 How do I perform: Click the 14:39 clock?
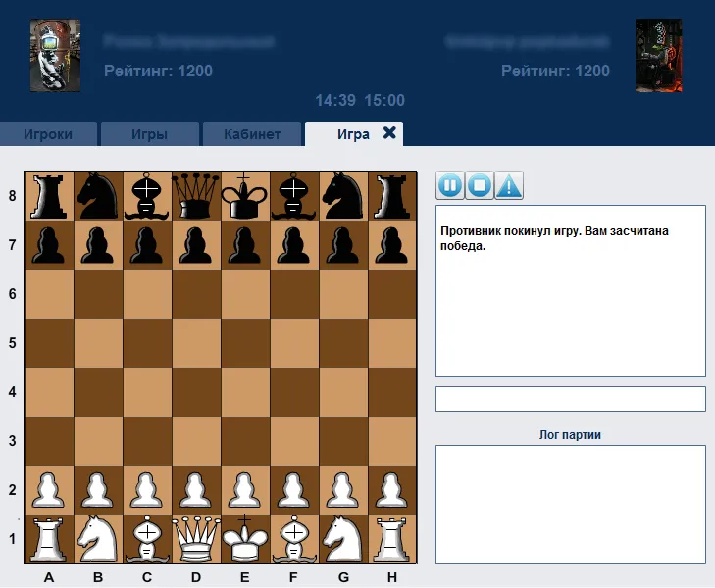tap(335, 100)
